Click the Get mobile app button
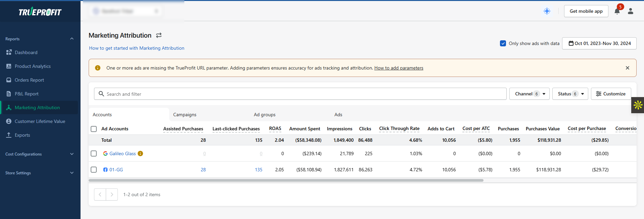The image size is (644, 219). click(586, 11)
